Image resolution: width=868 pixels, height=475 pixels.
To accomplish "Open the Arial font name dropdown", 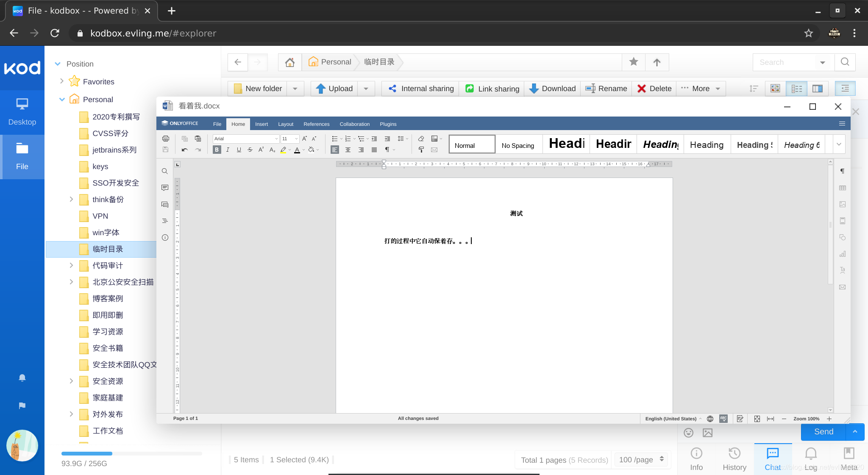I will point(276,139).
